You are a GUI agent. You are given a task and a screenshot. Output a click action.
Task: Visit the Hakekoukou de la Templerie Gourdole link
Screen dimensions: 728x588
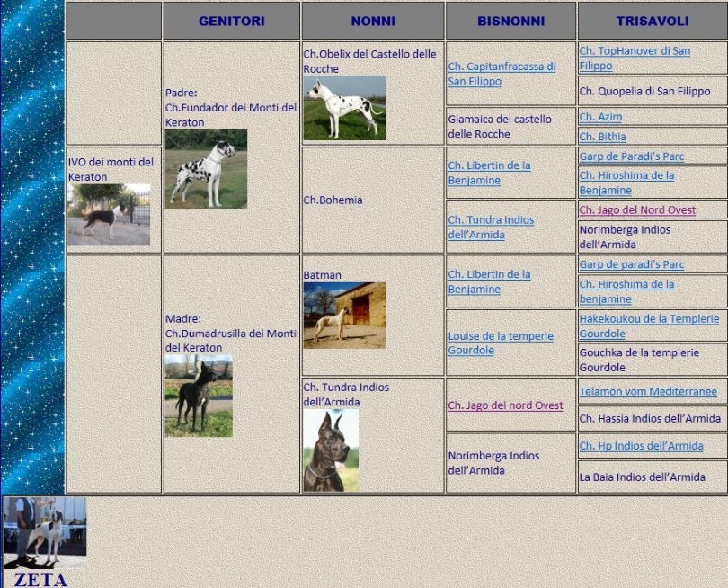tap(649, 326)
